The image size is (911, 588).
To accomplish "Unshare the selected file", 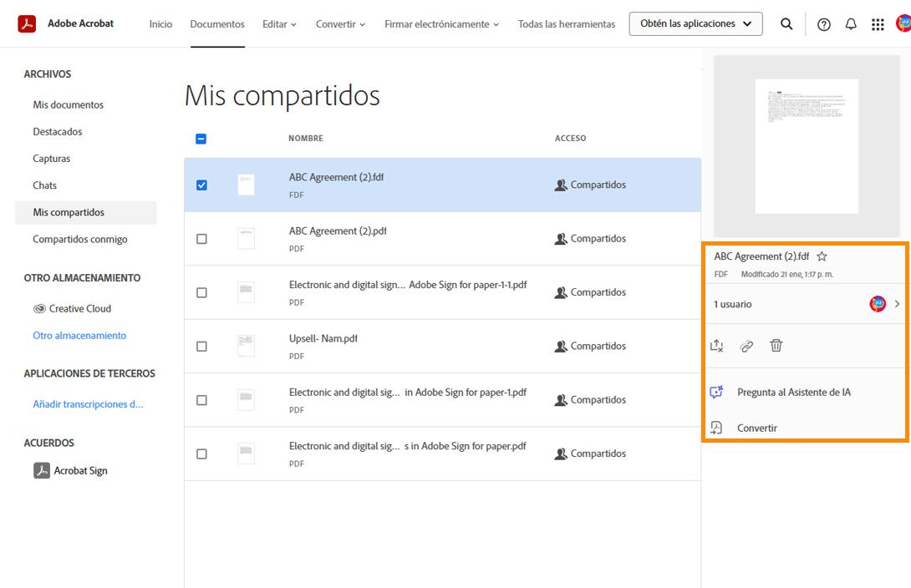I will tap(716, 345).
